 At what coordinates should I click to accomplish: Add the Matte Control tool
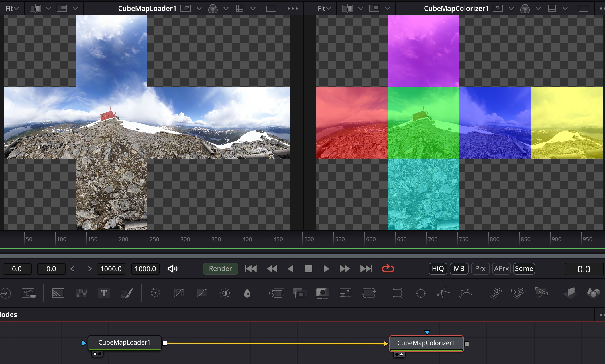(322, 293)
